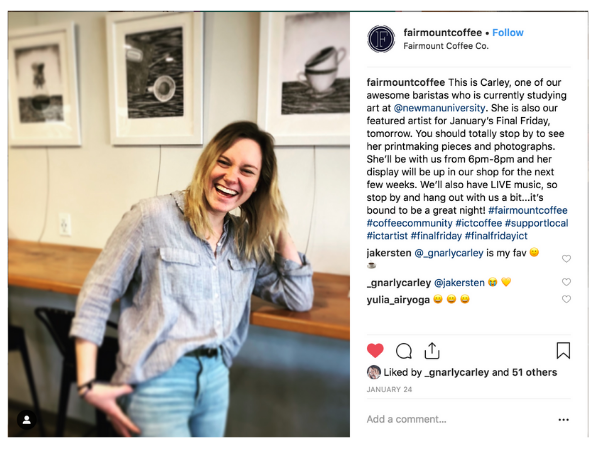
Task: Like _gnarlycarley's comment heart
Action: point(566,282)
